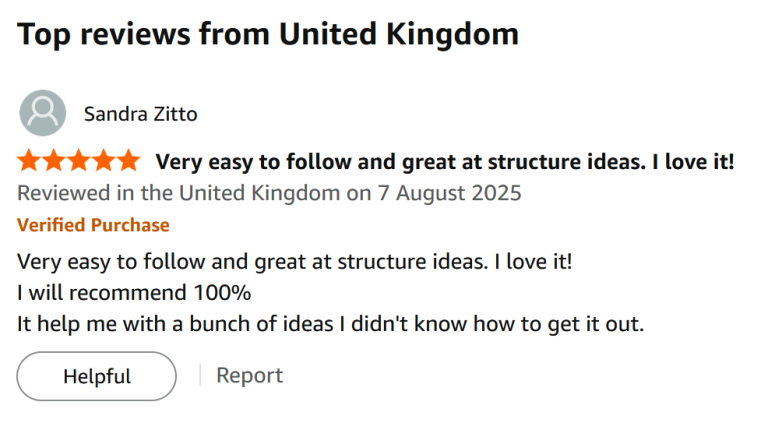
Task: Click the first orange rating star
Action: [x=29, y=161]
